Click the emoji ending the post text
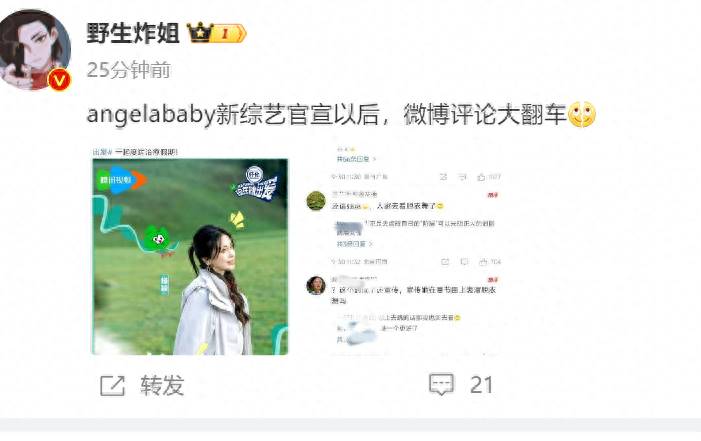This screenshot has width=701, height=441. [x=582, y=114]
